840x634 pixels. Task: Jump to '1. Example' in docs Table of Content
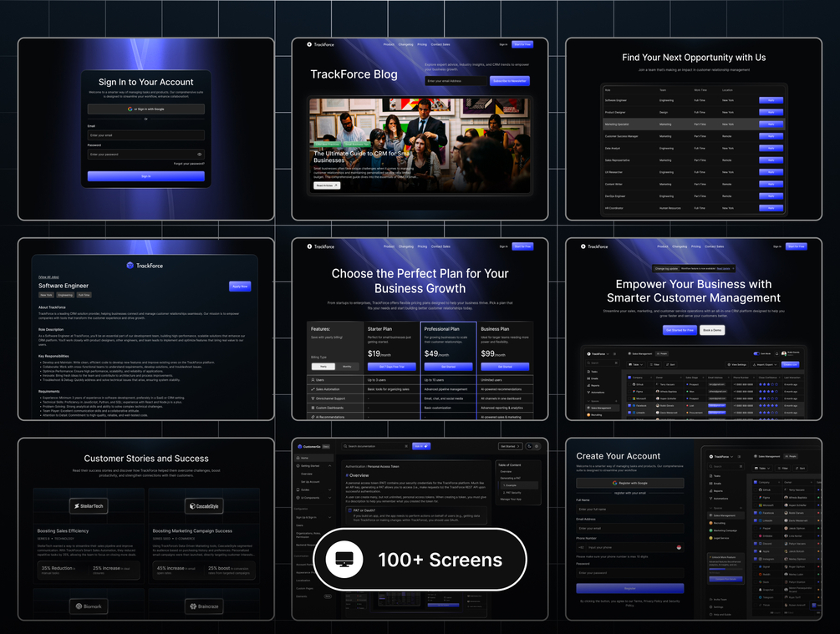pyautogui.click(x=520, y=485)
